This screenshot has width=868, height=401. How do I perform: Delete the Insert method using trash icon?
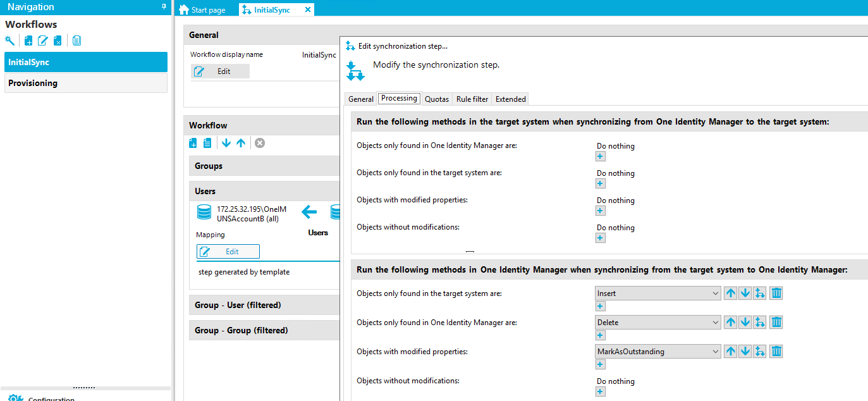pyautogui.click(x=776, y=293)
